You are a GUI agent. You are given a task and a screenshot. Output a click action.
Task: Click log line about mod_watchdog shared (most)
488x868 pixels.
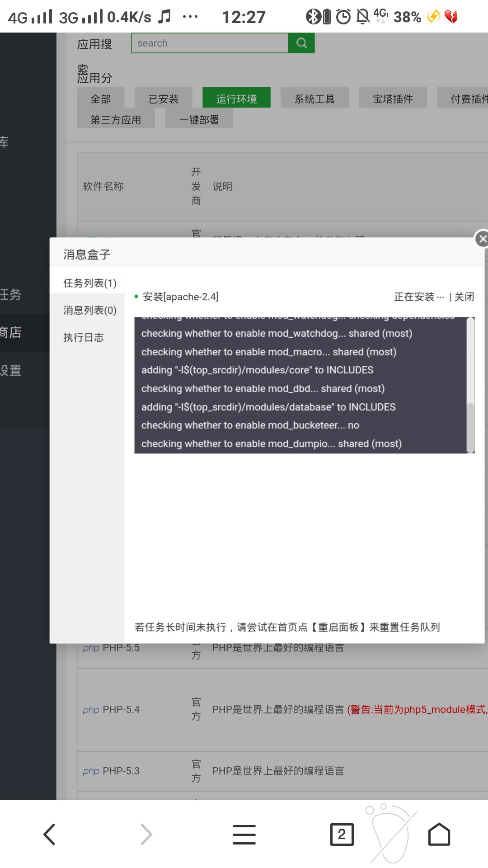277,333
